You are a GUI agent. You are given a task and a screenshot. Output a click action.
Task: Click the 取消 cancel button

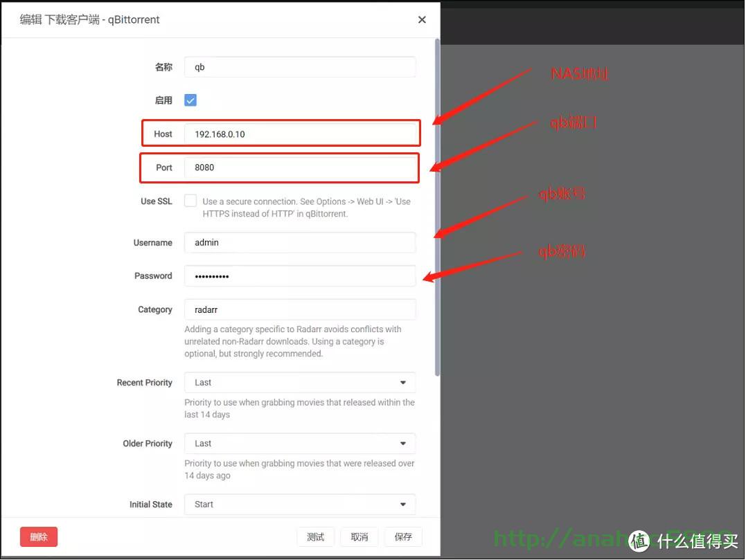(x=359, y=536)
